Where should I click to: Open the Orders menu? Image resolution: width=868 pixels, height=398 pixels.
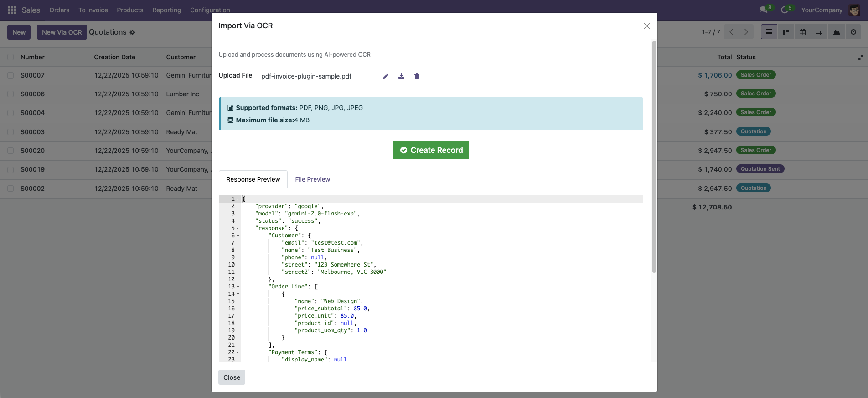tap(59, 10)
